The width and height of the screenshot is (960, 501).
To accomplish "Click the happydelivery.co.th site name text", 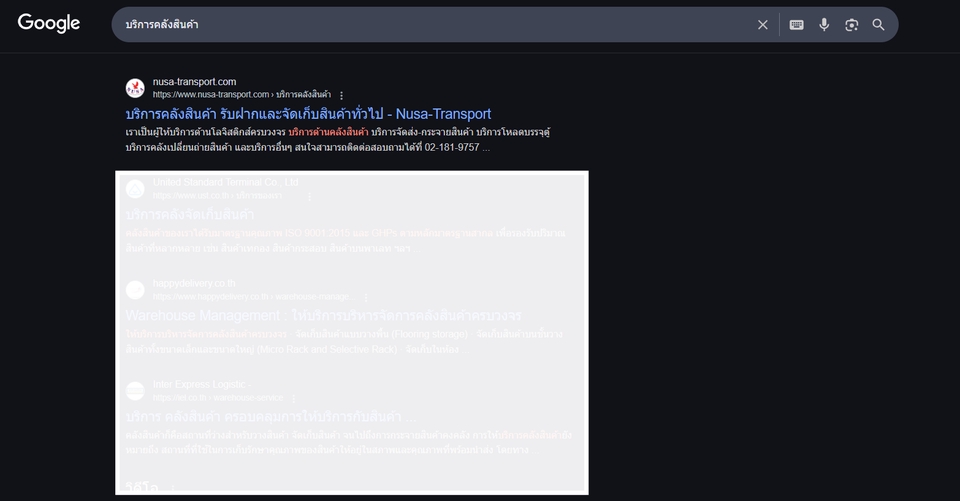I will tap(194, 283).
